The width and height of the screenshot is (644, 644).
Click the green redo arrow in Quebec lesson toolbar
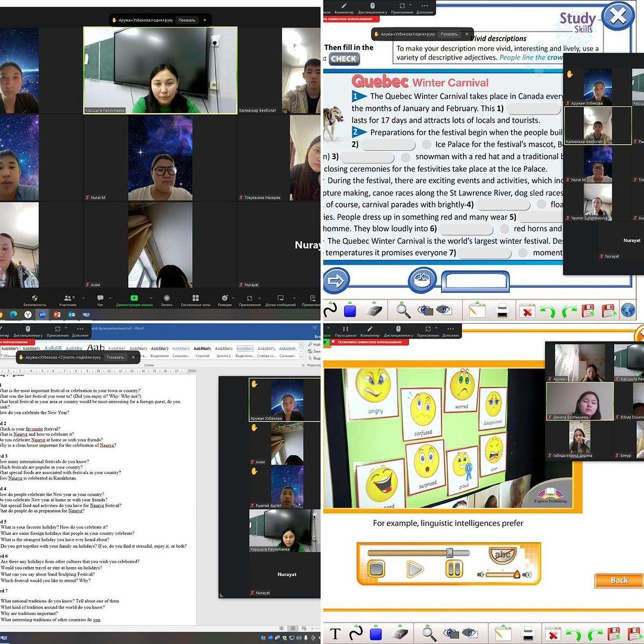click(x=569, y=311)
